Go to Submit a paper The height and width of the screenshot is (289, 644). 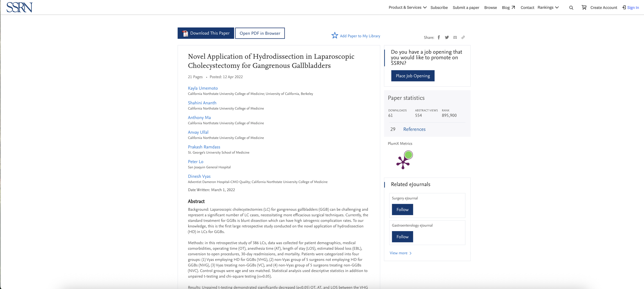[x=466, y=8]
